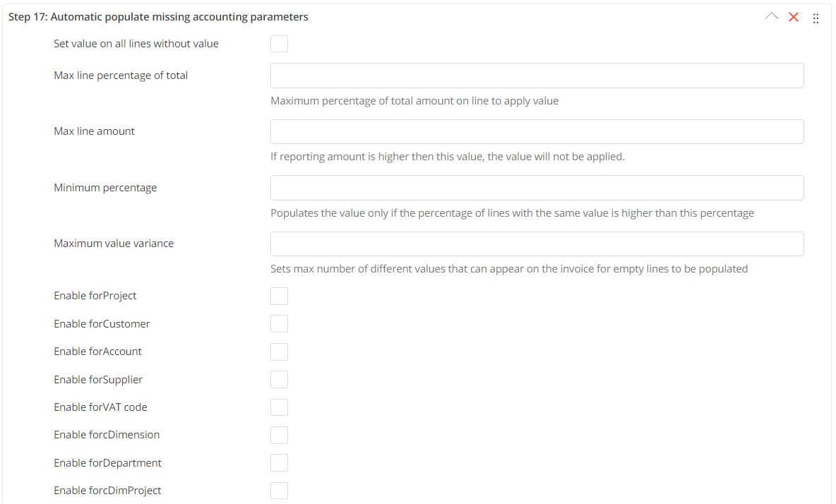Click the Step 17 header title
Viewport: 836px width, 504px height.
158,17
